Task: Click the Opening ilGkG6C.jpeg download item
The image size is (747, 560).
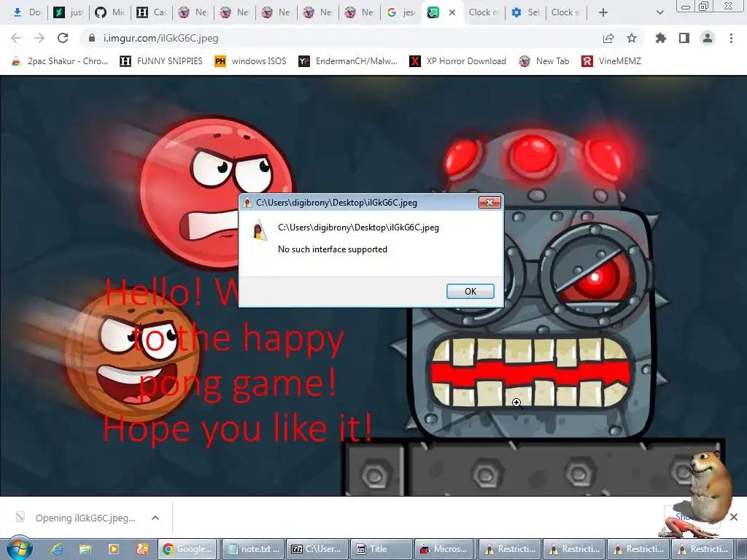Action: tap(76, 518)
